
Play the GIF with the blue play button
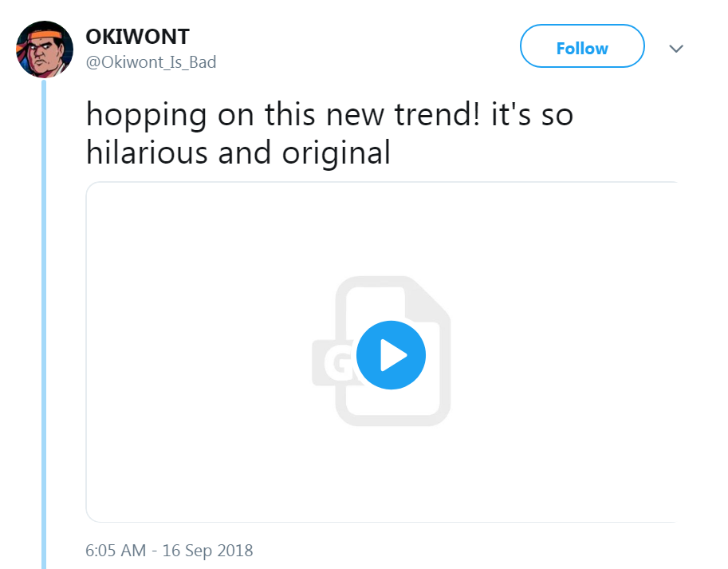(x=391, y=355)
